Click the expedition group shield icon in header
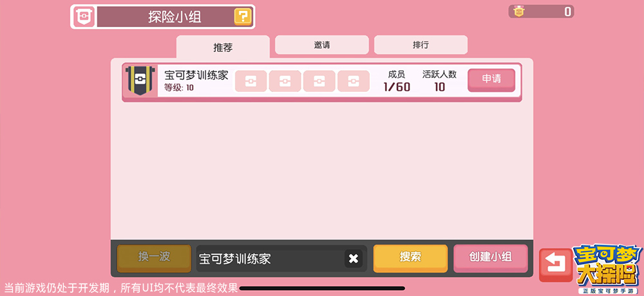 pyautogui.click(x=84, y=17)
